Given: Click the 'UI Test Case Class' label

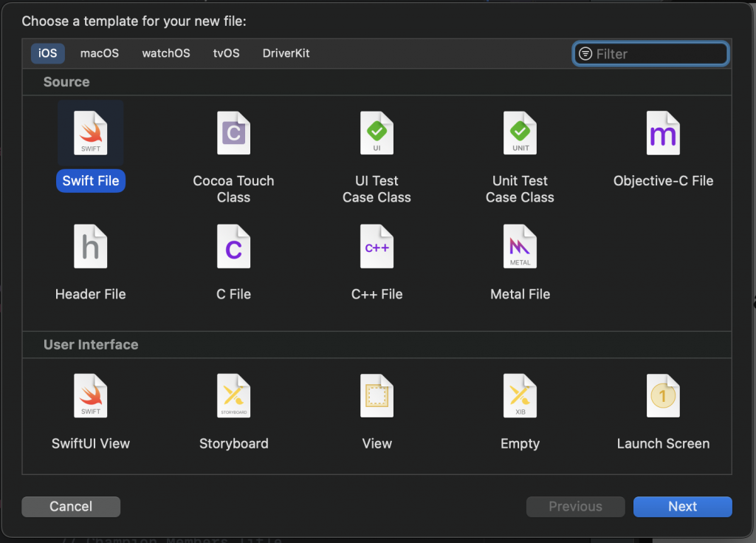Looking at the screenshot, I should pos(377,188).
